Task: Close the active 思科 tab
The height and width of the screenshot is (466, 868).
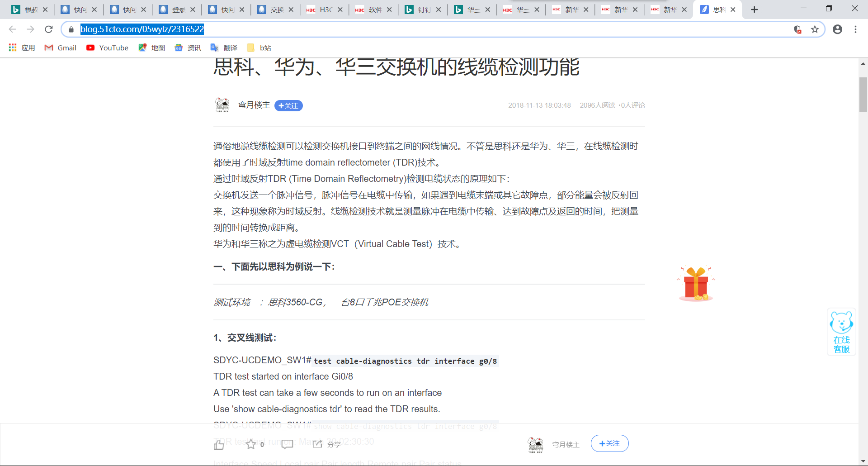Action: point(733,10)
